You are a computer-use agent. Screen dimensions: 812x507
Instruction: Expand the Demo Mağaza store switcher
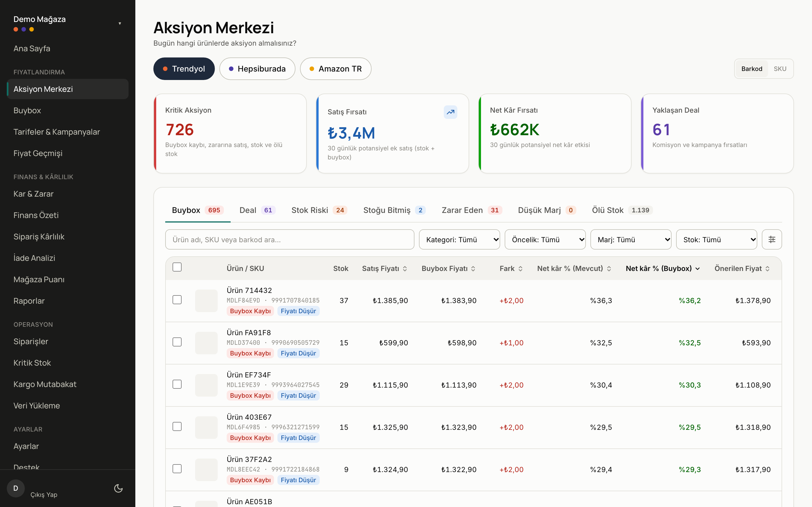pos(67,23)
